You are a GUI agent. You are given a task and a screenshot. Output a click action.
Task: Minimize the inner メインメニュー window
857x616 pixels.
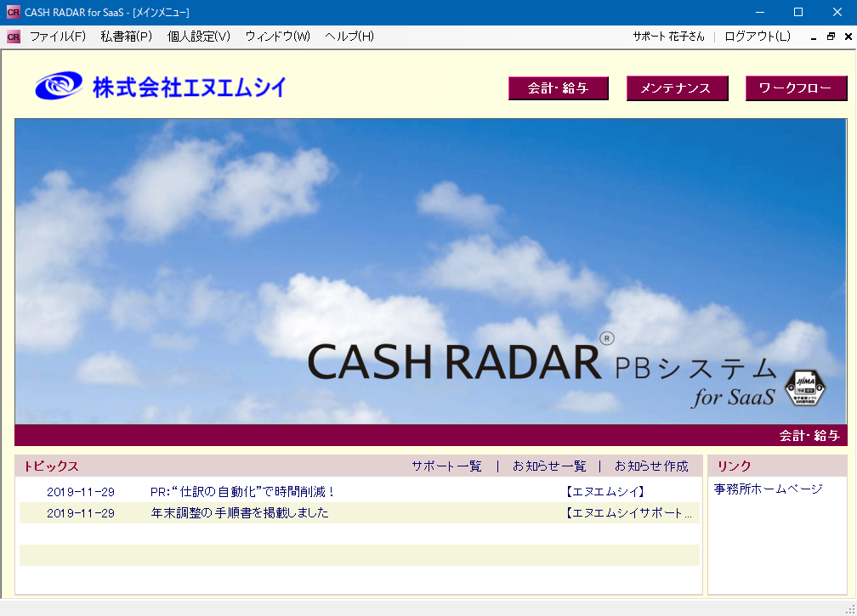814,37
